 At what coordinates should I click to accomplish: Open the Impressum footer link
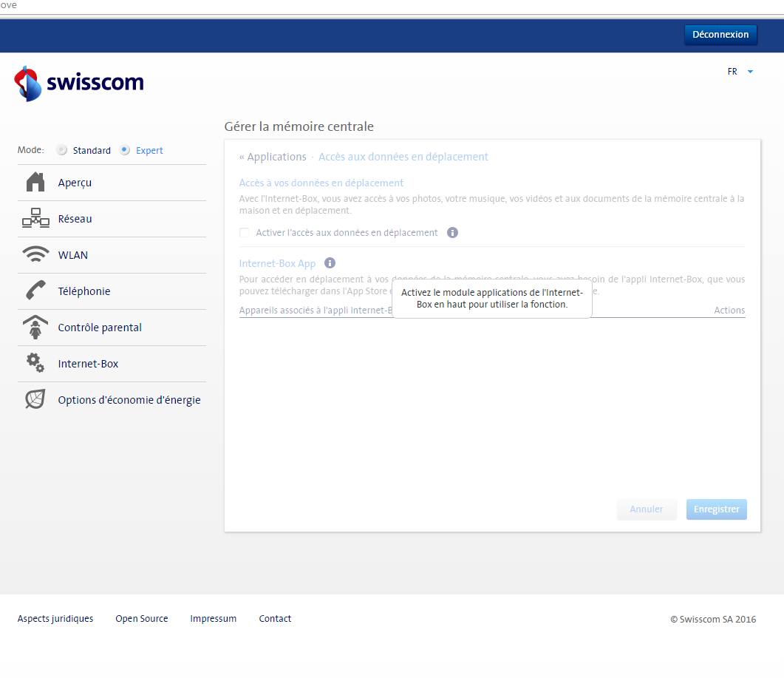pyautogui.click(x=213, y=618)
